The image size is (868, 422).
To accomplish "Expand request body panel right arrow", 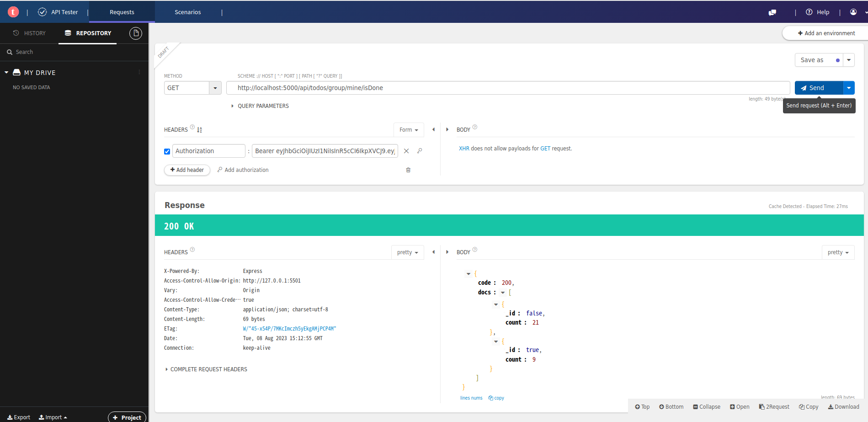I will (447, 129).
